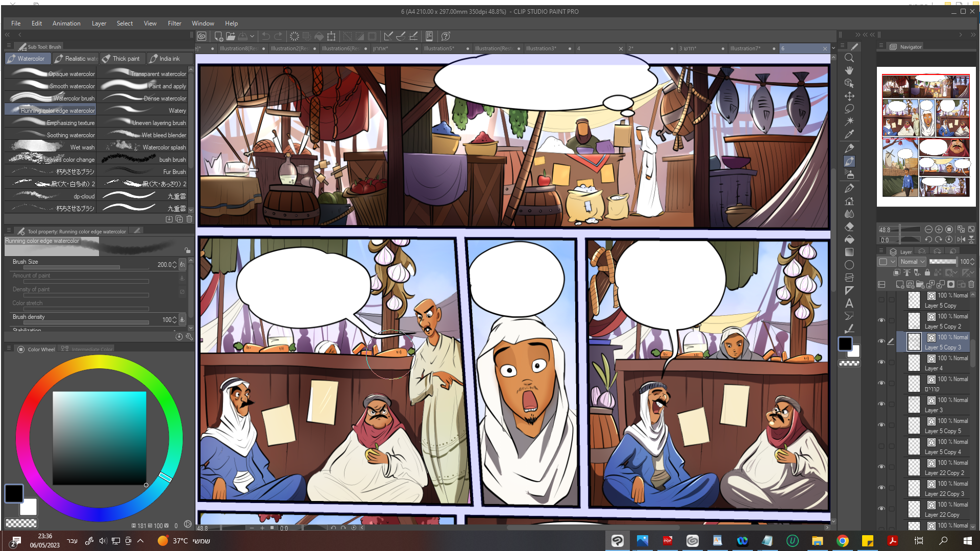Show the hidden Layer 5 Copy layer
The image size is (980, 551).
[881, 299]
